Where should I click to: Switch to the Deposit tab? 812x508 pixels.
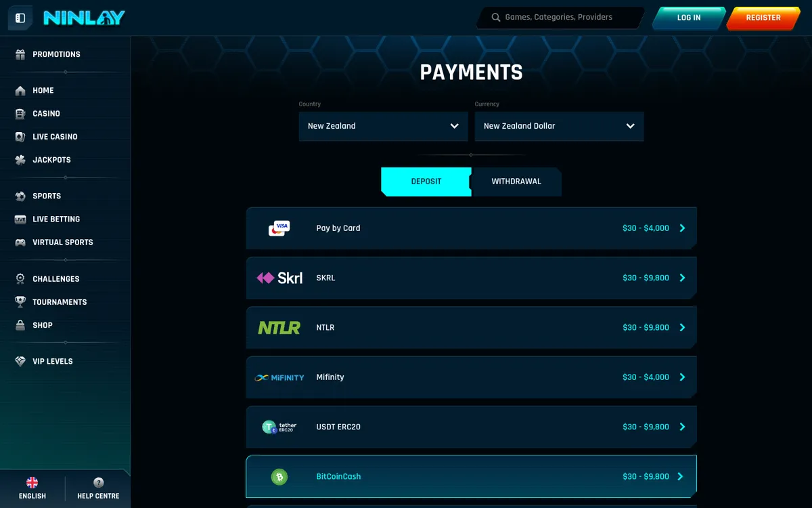[x=426, y=182]
